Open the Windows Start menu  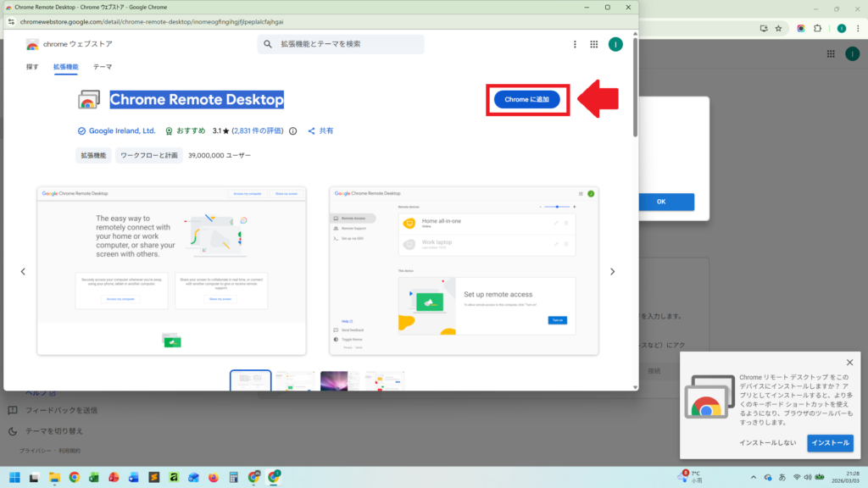coord(14,477)
